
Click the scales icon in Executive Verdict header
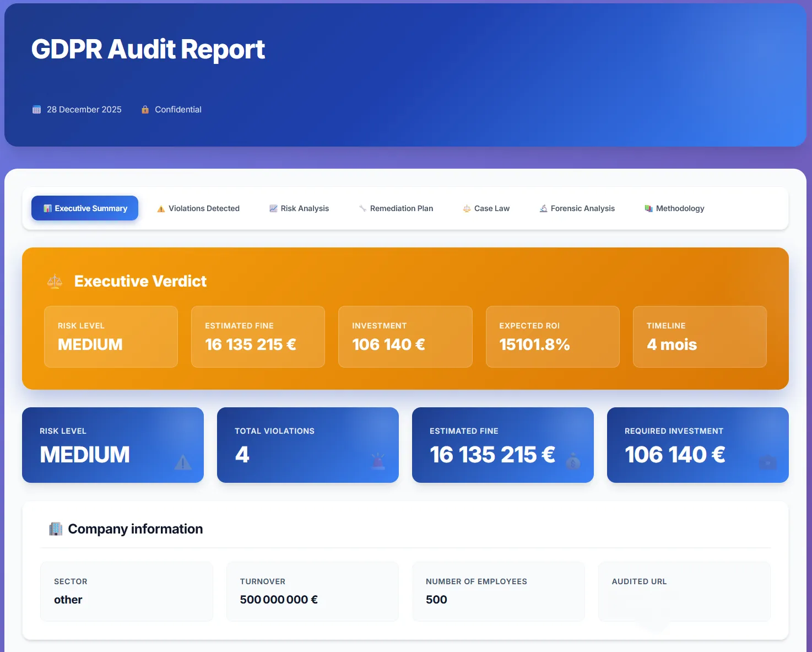click(55, 281)
